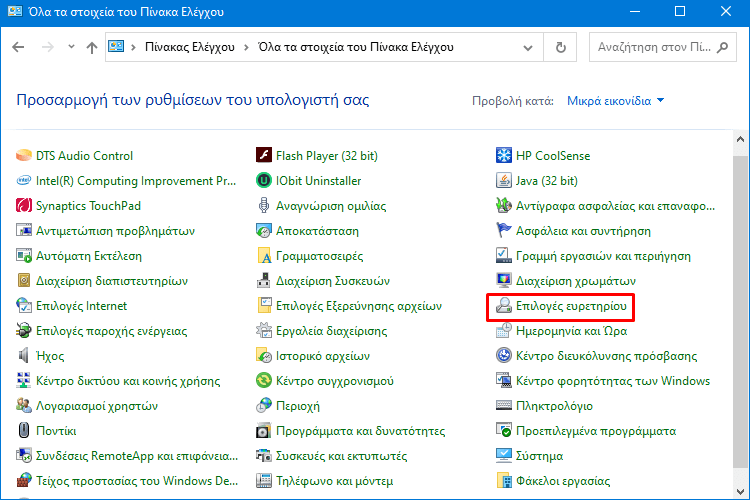The width and height of the screenshot is (750, 500).
Task: Click the Back navigation arrow
Action: click(x=18, y=47)
